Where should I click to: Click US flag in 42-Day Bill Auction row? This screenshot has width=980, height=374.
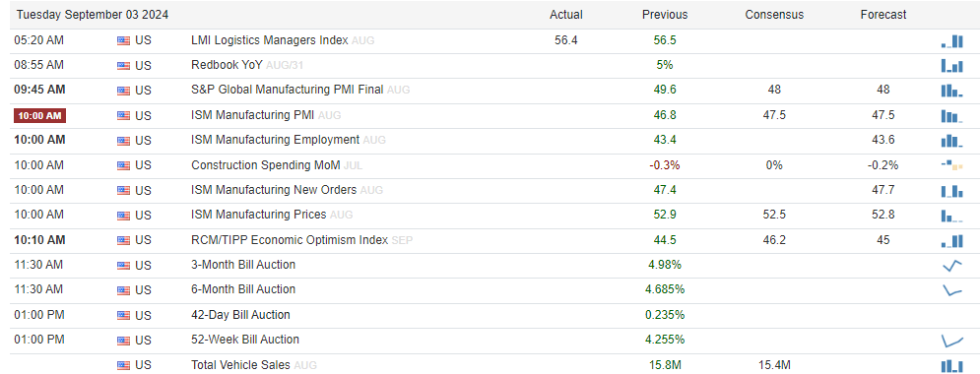pyautogui.click(x=123, y=315)
